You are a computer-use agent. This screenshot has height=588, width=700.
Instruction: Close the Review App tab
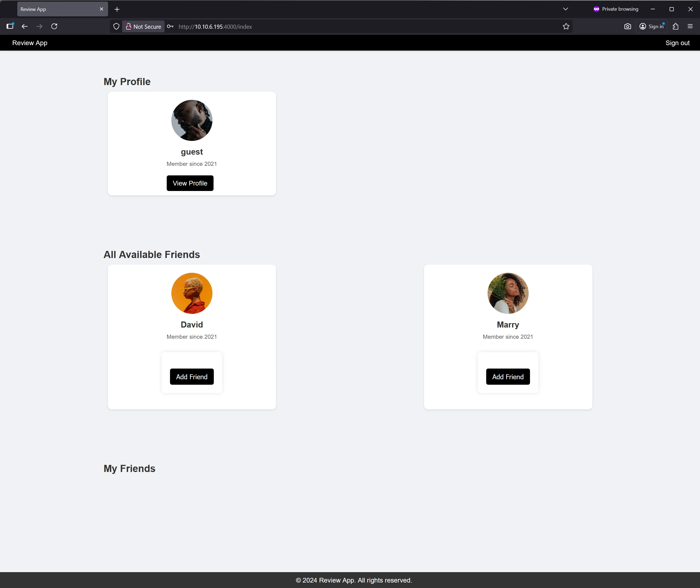point(101,9)
